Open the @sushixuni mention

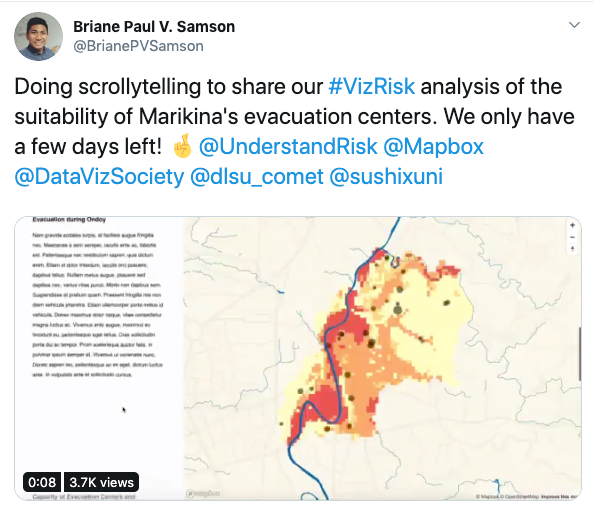(386, 177)
